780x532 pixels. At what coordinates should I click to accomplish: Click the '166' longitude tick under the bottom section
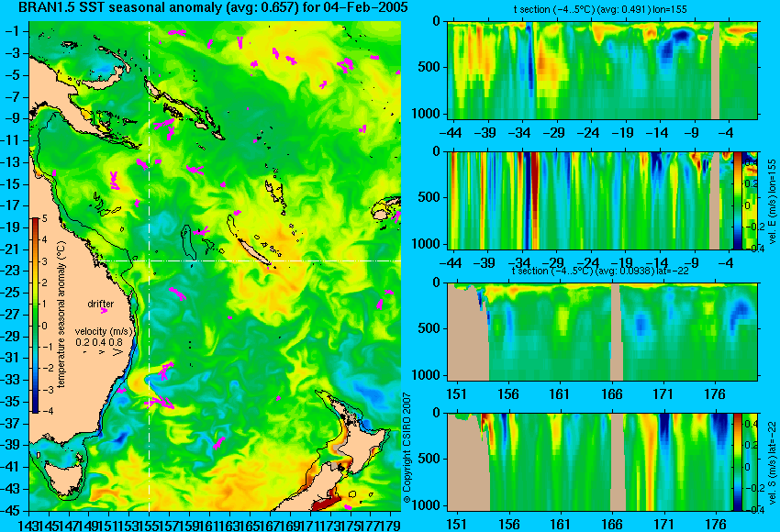click(x=611, y=524)
